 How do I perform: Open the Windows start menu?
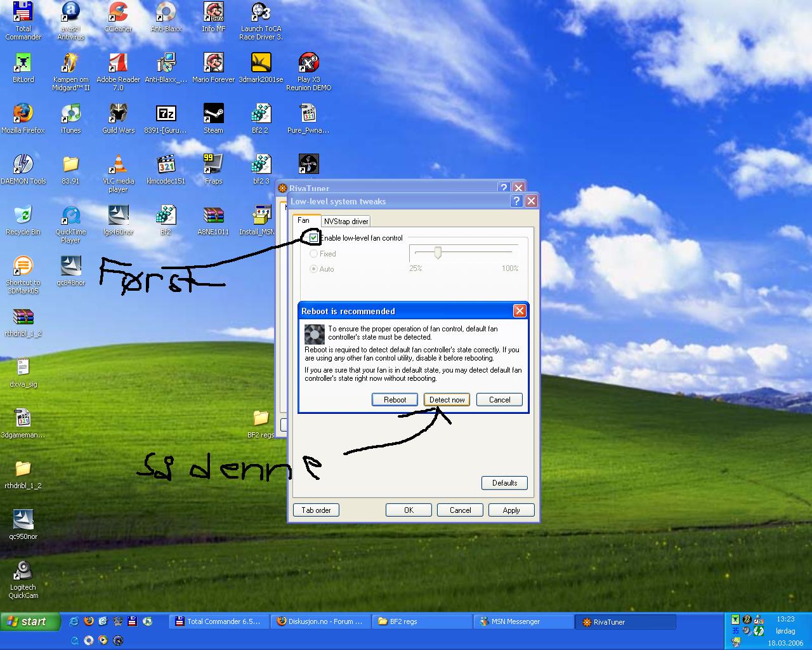(x=30, y=621)
